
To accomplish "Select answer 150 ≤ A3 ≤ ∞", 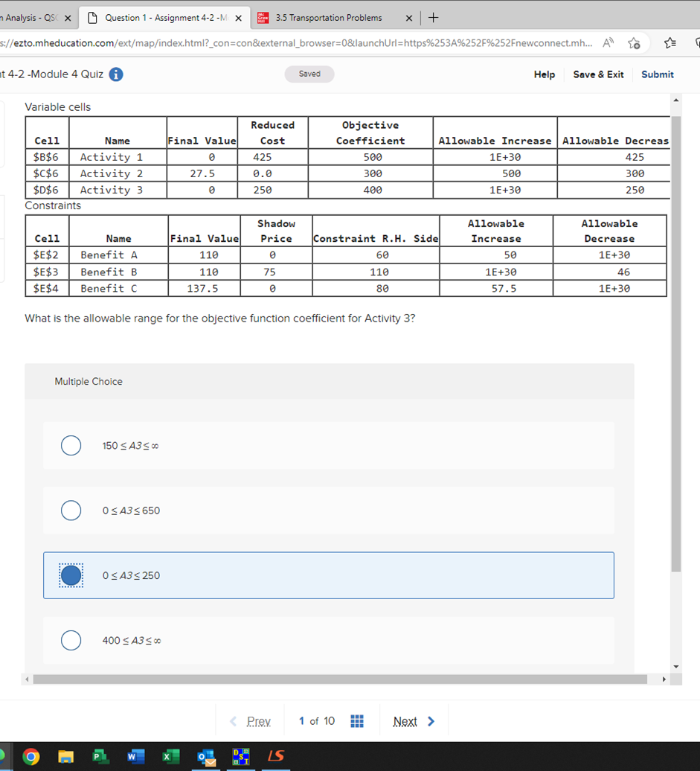I will (x=71, y=445).
